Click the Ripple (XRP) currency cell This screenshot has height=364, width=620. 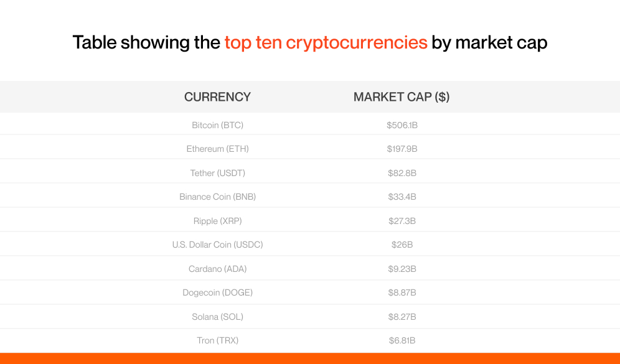(217, 221)
